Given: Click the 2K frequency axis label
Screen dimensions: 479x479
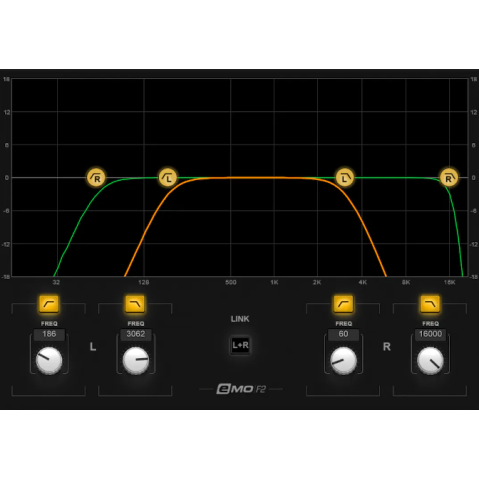Looking at the screenshot, I should coord(317,283).
